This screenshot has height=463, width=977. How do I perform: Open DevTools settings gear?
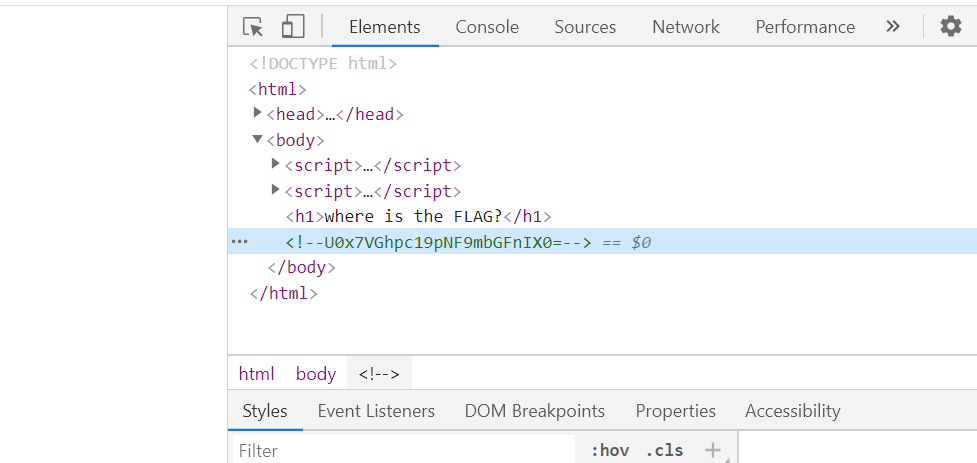pyautogui.click(x=951, y=26)
